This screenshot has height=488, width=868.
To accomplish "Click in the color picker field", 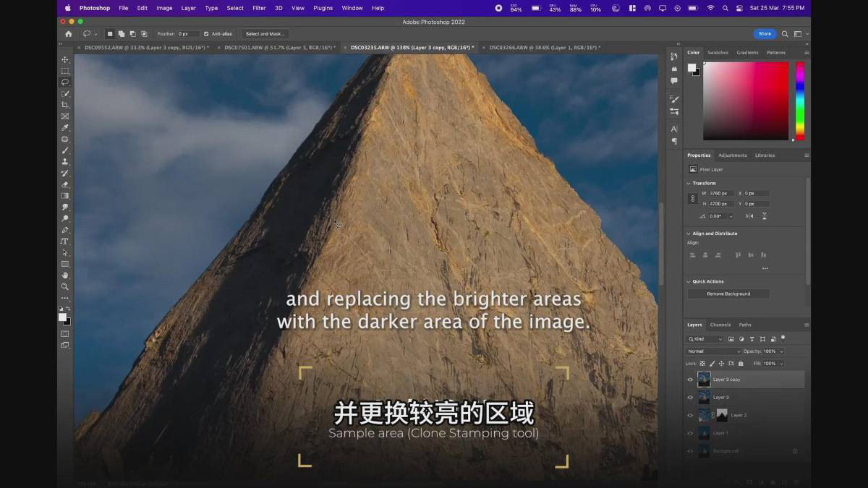I will coord(745,100).
